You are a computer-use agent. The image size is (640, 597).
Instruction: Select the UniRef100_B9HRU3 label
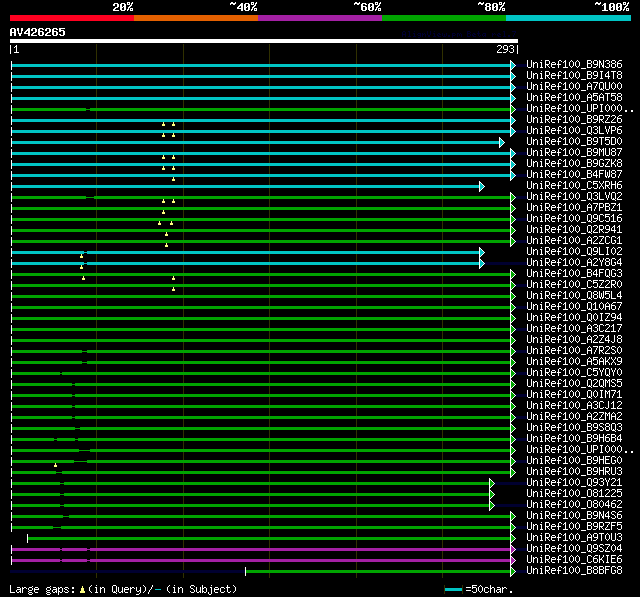pyautogui.click(x=574, y=472)
